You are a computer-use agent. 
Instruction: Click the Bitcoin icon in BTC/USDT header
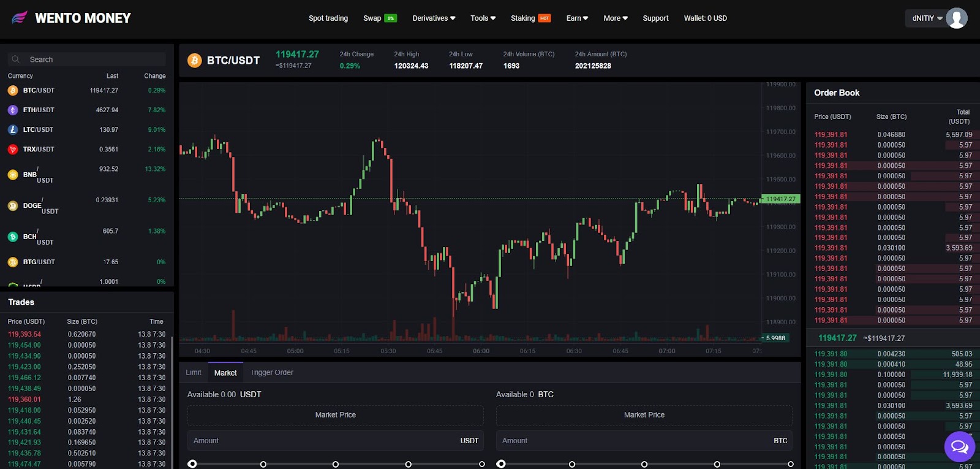point(195,60)
